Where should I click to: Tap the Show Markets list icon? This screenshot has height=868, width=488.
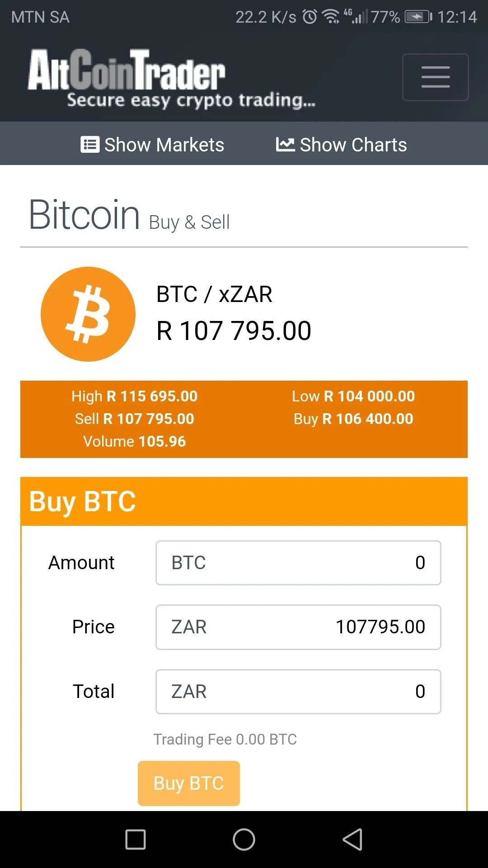(90, 145)
